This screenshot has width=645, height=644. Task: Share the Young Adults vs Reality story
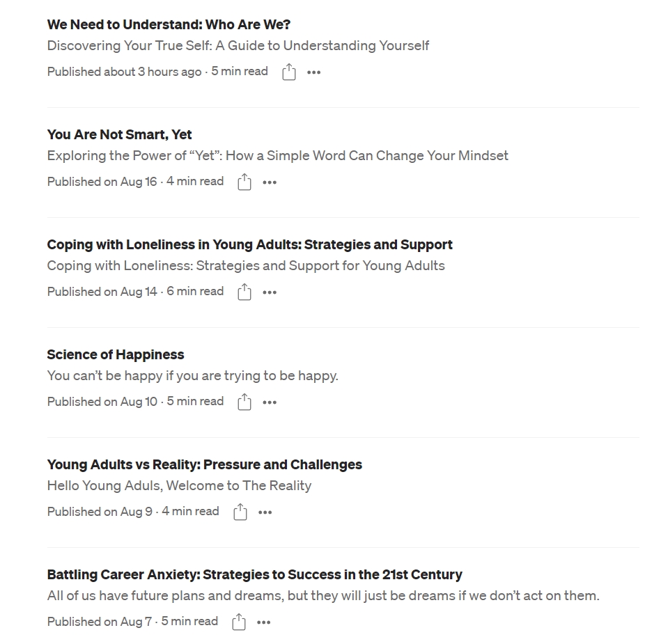point(240,512)
